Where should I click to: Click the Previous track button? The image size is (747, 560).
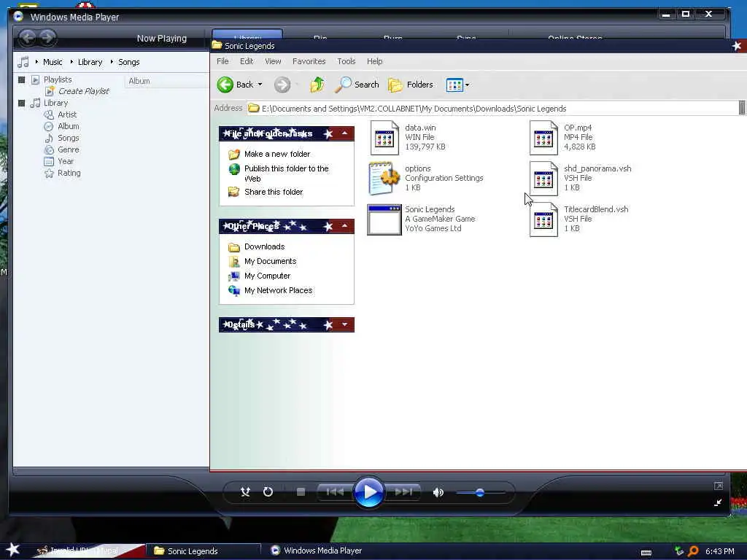tap(335, 492)
